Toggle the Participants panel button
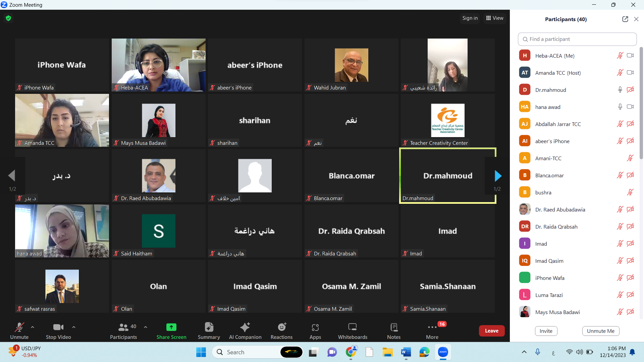 pos(123,327)
